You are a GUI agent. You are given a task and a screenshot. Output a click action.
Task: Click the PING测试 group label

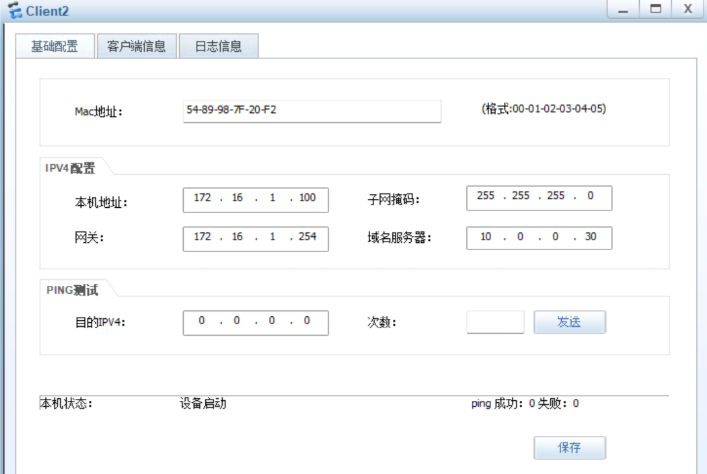tap(72, 290)
